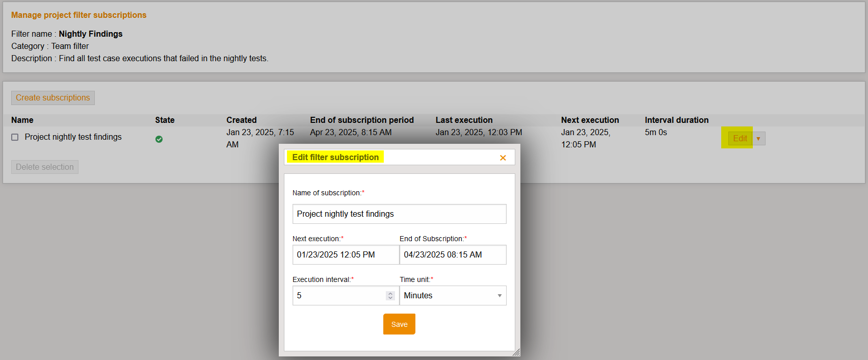Click the Create subscriptions button
This screenshot has width=868, height=360.
52,97
